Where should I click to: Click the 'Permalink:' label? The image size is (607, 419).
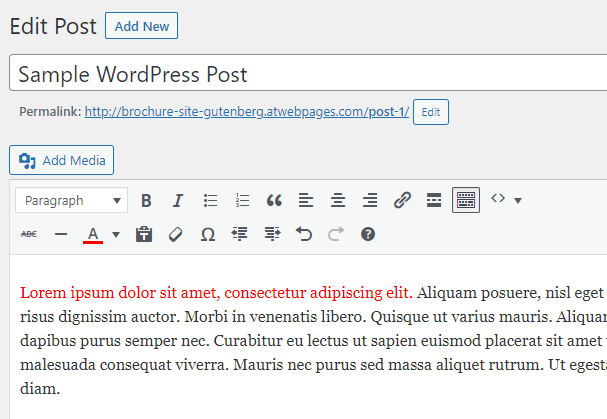[x=50, y=112]
